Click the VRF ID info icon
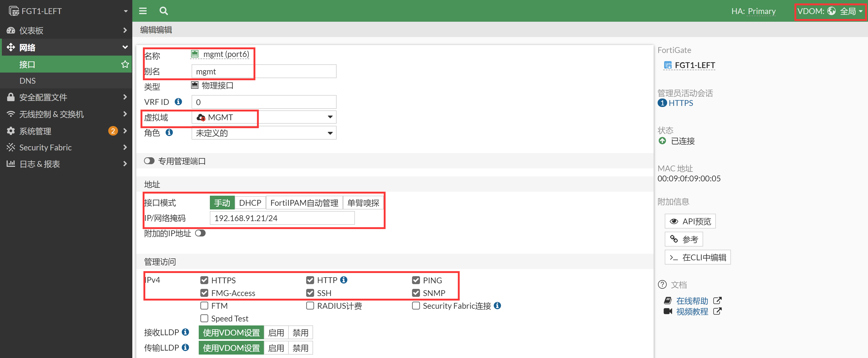This screenshot has width=868, height=358. click(178, 101)
